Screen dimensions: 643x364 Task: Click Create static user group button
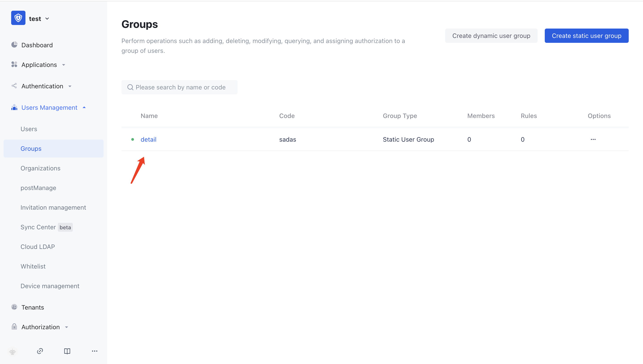pyautogui.click(x=586, y=36)
